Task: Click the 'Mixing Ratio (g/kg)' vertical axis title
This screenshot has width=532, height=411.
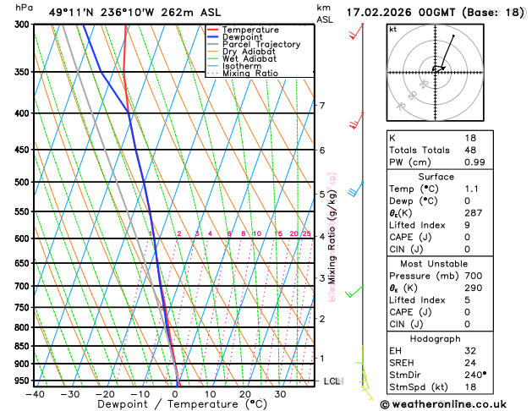Action: click(x=332, y=238)
